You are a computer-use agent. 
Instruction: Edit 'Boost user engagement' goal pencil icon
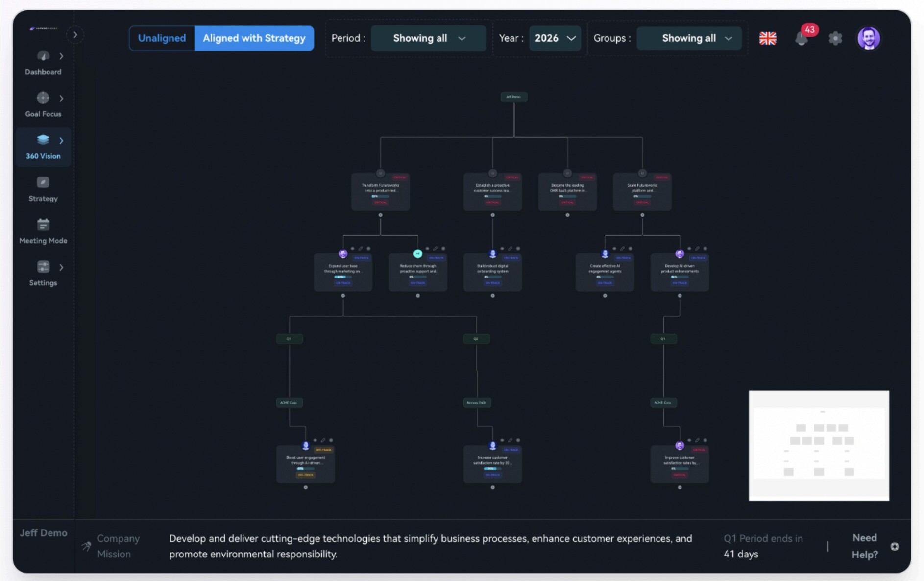323,440
